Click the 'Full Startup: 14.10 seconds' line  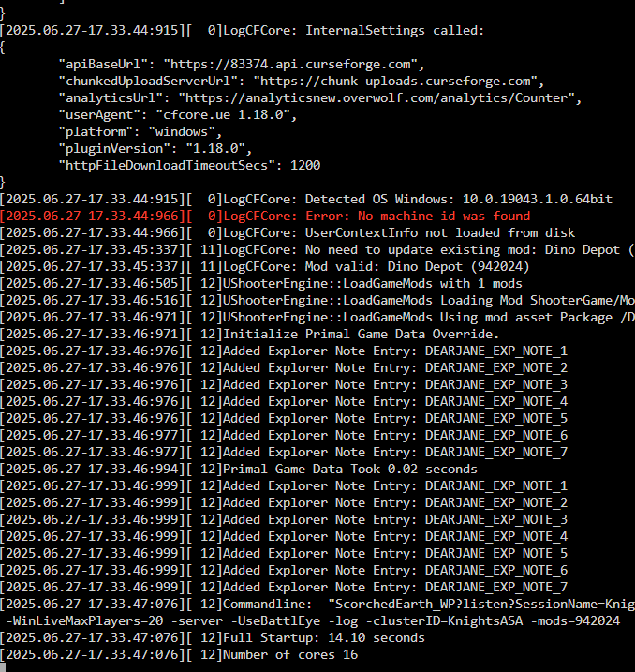click(x=213, y=638)
